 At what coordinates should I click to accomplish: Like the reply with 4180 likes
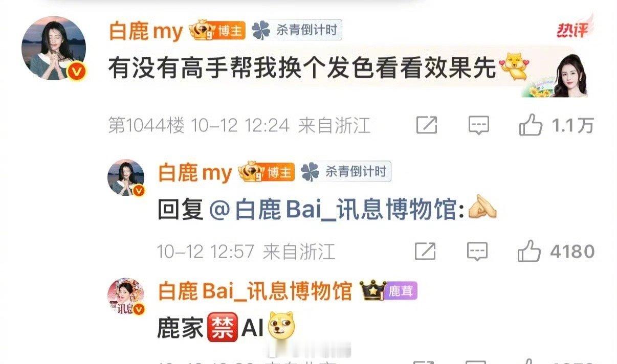click(556, 251)
